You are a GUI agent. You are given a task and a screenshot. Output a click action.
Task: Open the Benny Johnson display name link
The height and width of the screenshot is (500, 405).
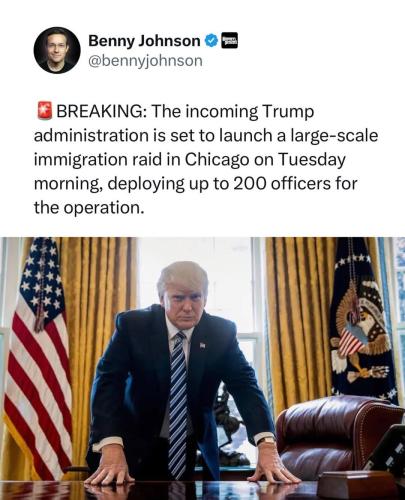point(144,41)
